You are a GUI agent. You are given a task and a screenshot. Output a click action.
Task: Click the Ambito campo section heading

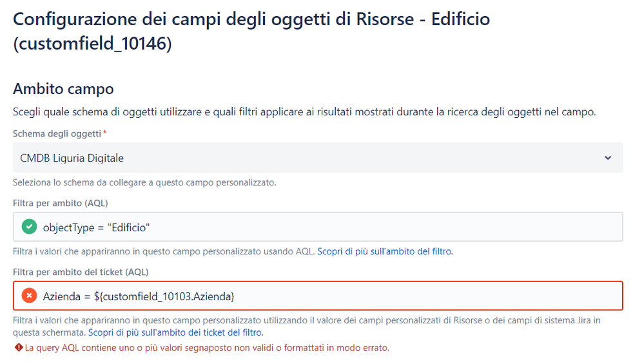(x=63, y=89)
